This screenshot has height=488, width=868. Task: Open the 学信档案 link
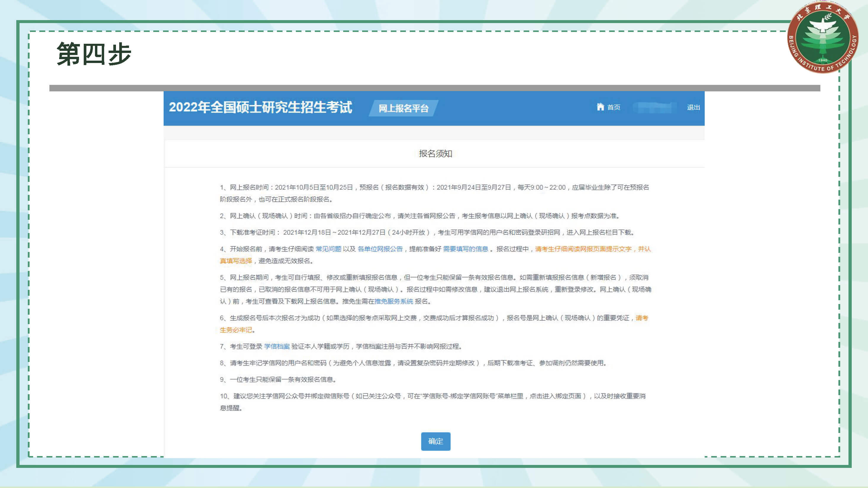point(277,346)
